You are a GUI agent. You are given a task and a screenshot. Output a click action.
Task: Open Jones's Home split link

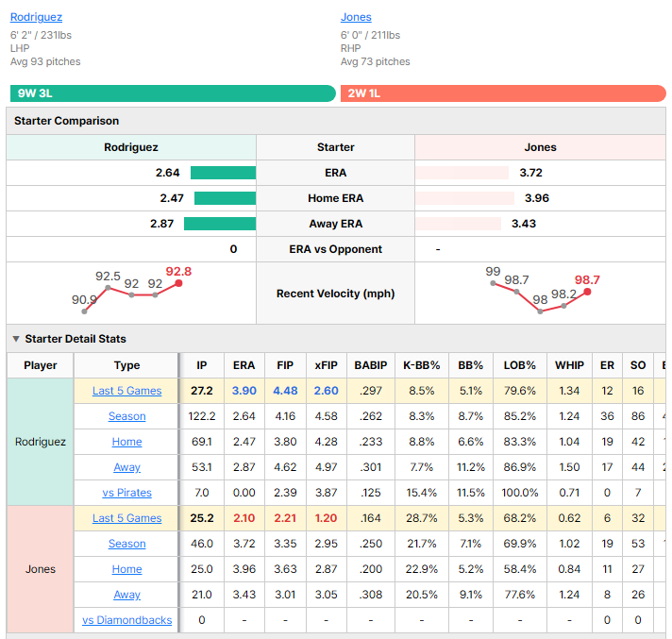pyautogui.click(x=126, y=569)
